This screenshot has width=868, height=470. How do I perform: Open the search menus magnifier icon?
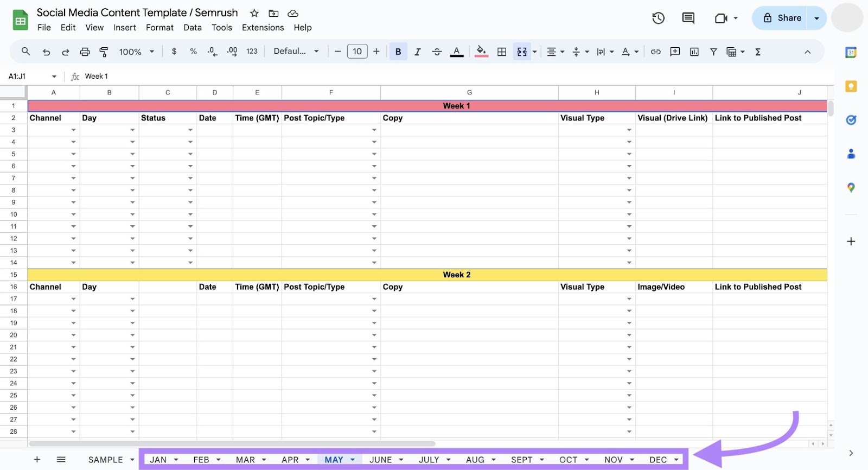pos(25,52)
